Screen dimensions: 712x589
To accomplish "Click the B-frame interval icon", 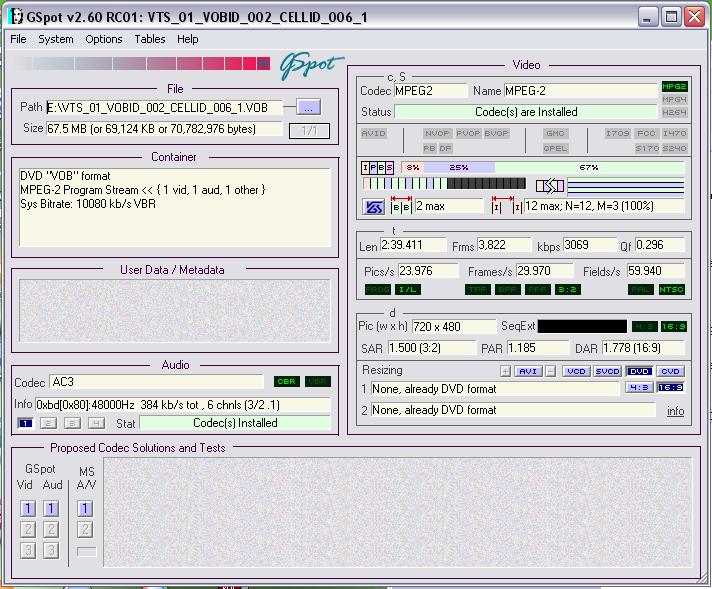I will [x=401, y=205].
